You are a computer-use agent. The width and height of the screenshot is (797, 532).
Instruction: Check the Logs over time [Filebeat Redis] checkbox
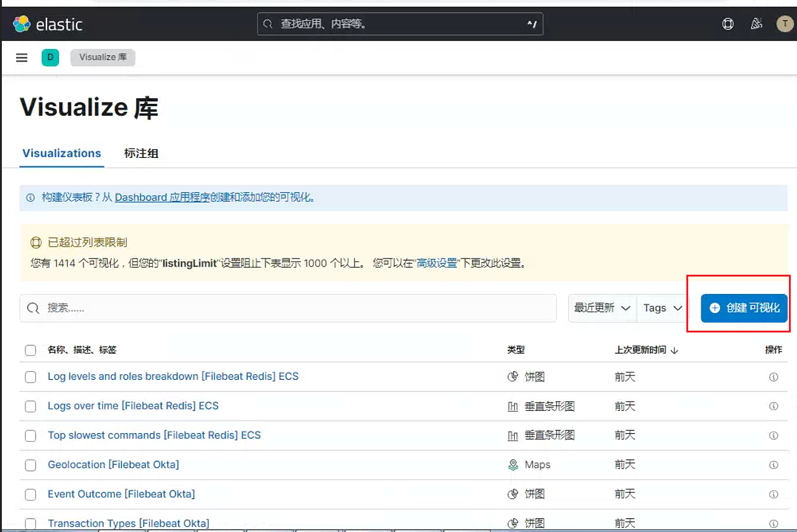30,406
